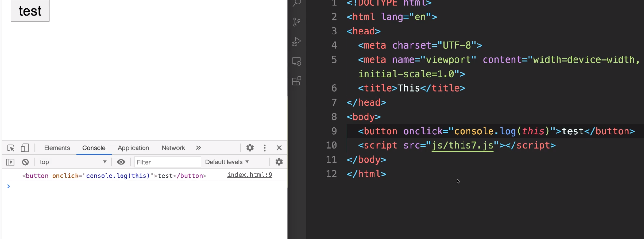Image resolution: width=644 pixels, height=239 pixels.
Task: Open the DevTools three-dot menu
Action: click(x=265, y=148)
